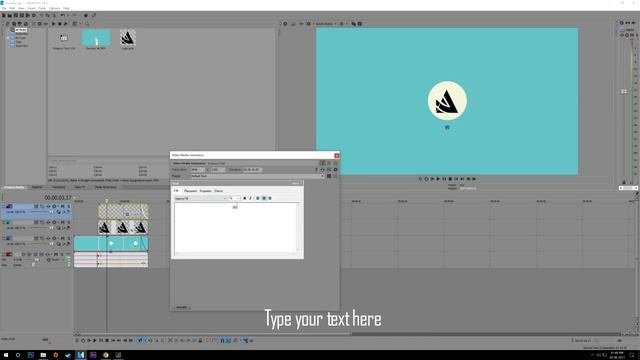Screen dimensions: 640x360
Task: Open File Explorer from the taskbar
Action: click(43, 355)
